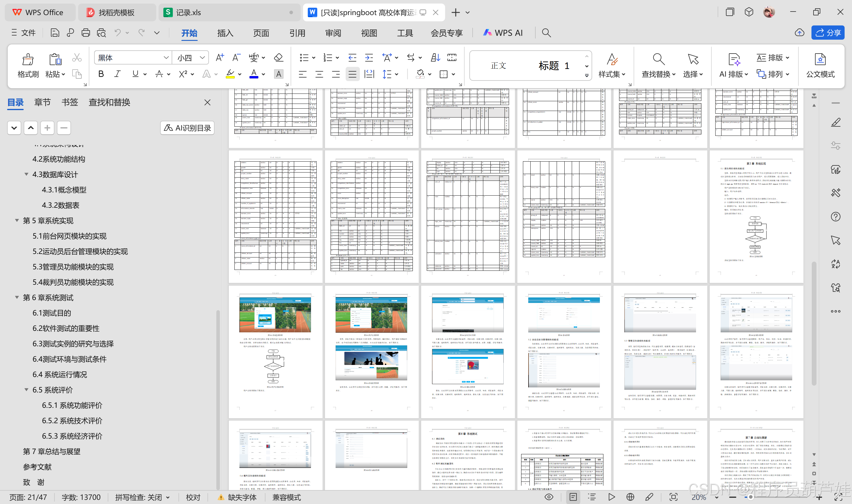This screenshot has width=852, height=504.
Task: Switch to the 插入 ribbon tab
Action: pyautogui.click(x=225, y=33)
